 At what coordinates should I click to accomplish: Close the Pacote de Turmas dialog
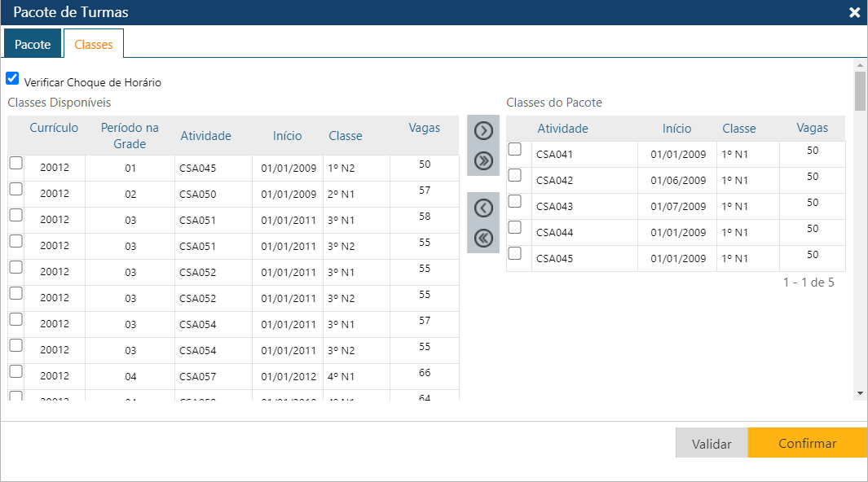(x=854, y=12)
